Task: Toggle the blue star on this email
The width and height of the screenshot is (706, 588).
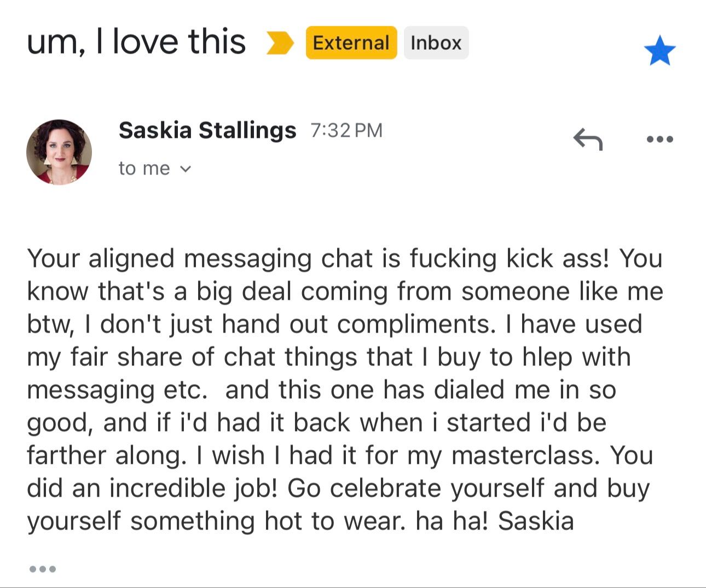Action: coord(659,50)
